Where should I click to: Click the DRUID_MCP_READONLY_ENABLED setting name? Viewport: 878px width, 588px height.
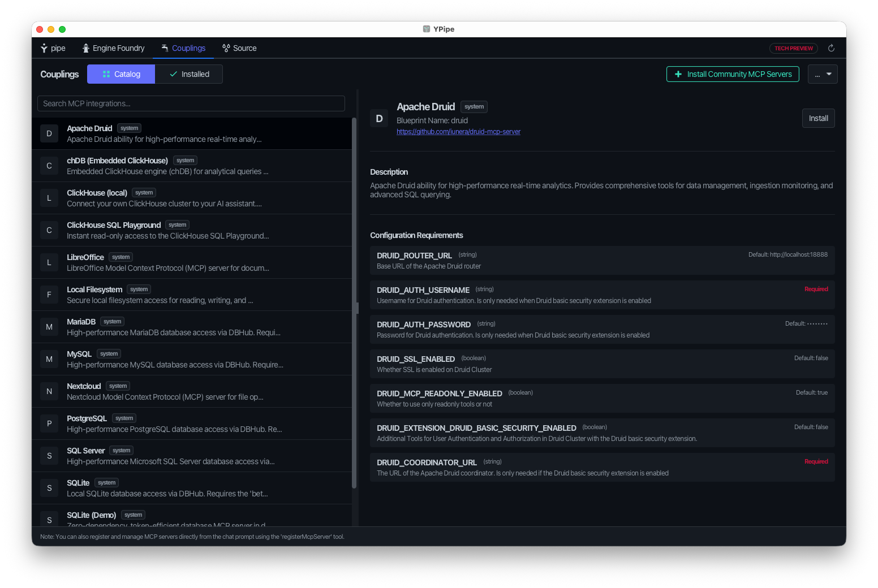[x=440, y=394]
